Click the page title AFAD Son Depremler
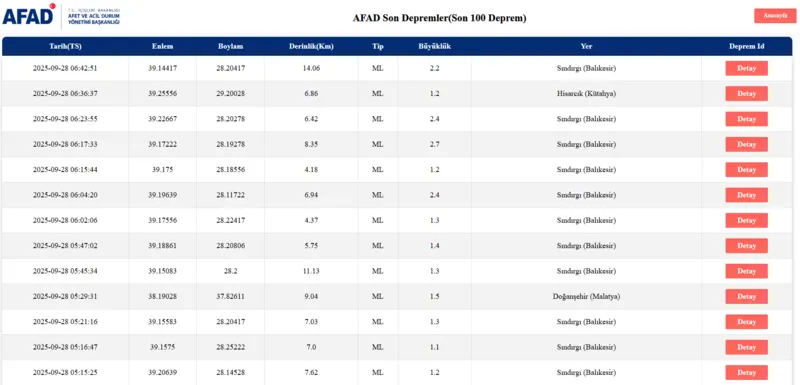Screen dimensions: 800x385 [439, 18]
